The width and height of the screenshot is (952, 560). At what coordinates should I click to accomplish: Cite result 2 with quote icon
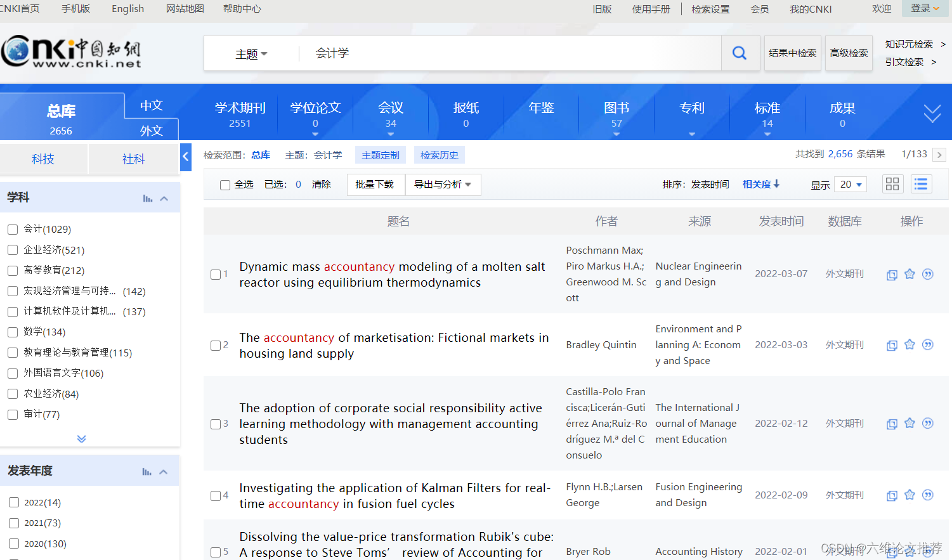click(x=928, y=344)
